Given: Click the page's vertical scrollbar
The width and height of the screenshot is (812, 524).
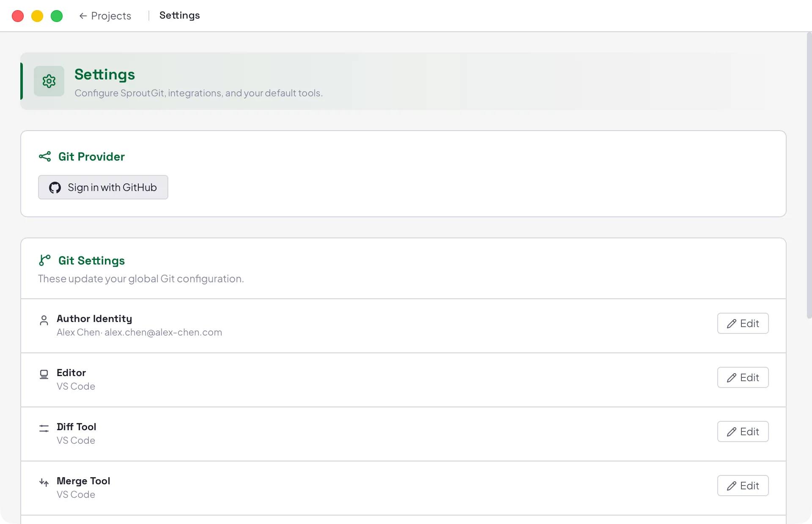Looking at the screenshot, I should (x=809, y=175).
